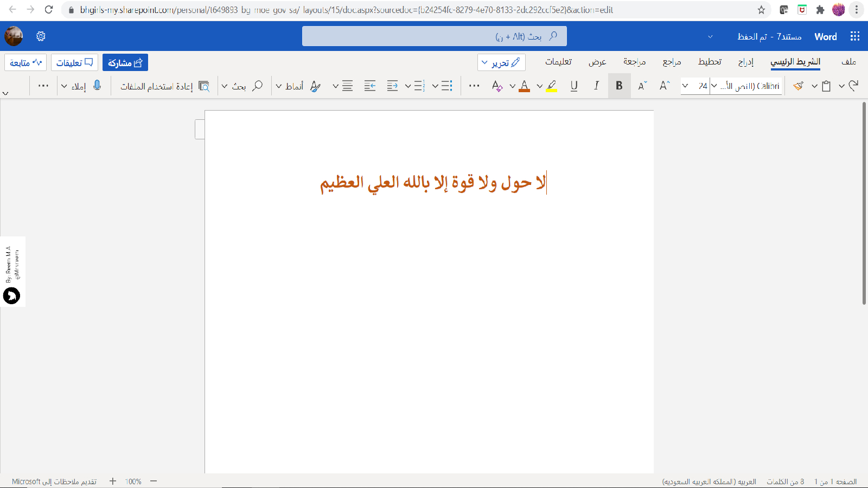The height and width of the screenshot is (488, 868).
Task: Open the إدراج (Insert) ribbon tab
Action: 745,62
